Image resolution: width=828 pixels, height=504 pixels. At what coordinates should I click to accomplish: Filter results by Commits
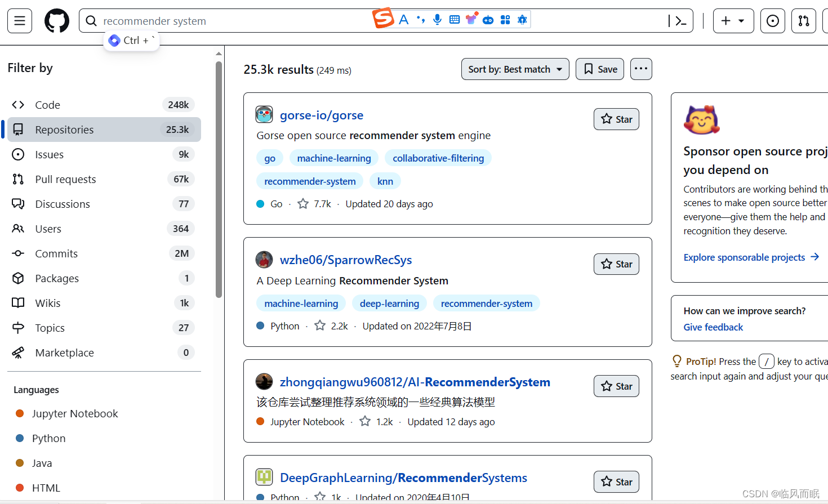tap(104, 253)
